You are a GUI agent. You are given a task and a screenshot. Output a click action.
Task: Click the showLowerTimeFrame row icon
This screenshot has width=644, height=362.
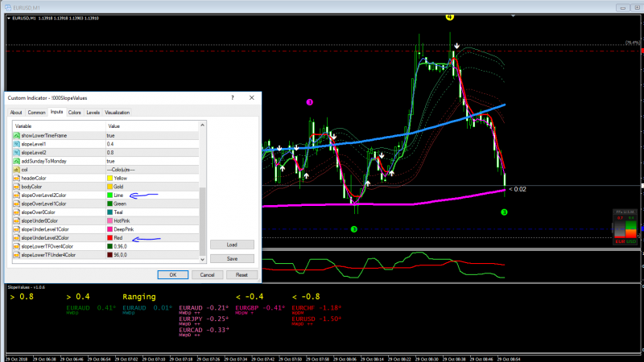coord(16,135)
